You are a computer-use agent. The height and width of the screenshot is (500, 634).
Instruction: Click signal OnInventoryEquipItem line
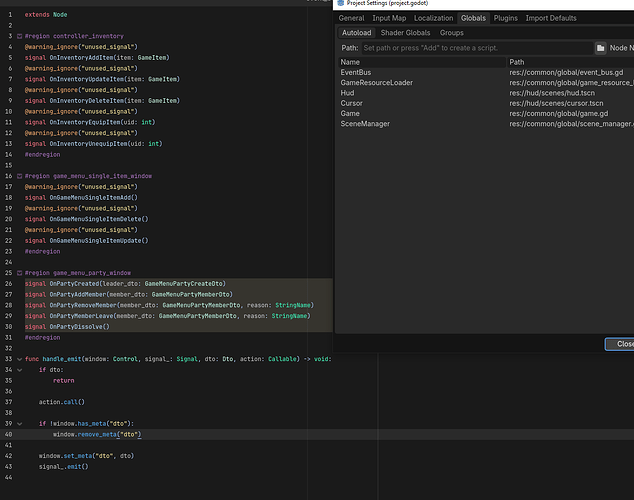[x=90, y=122]
